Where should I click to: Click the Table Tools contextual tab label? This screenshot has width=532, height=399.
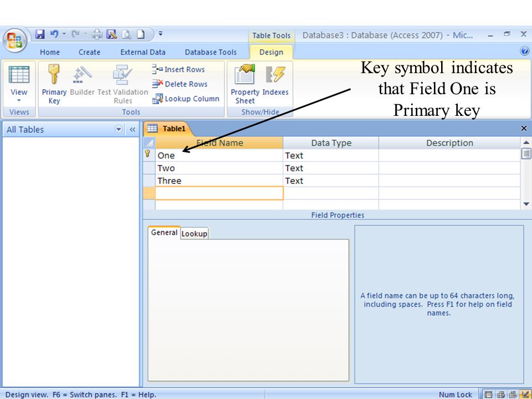point(272,35)
